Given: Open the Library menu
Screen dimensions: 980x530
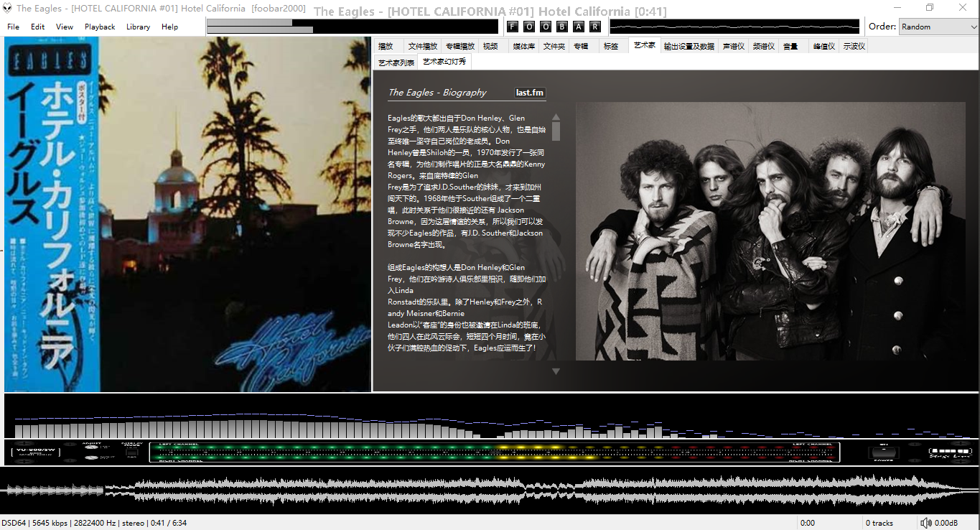Looking at the screenshot, I should 138,27.
